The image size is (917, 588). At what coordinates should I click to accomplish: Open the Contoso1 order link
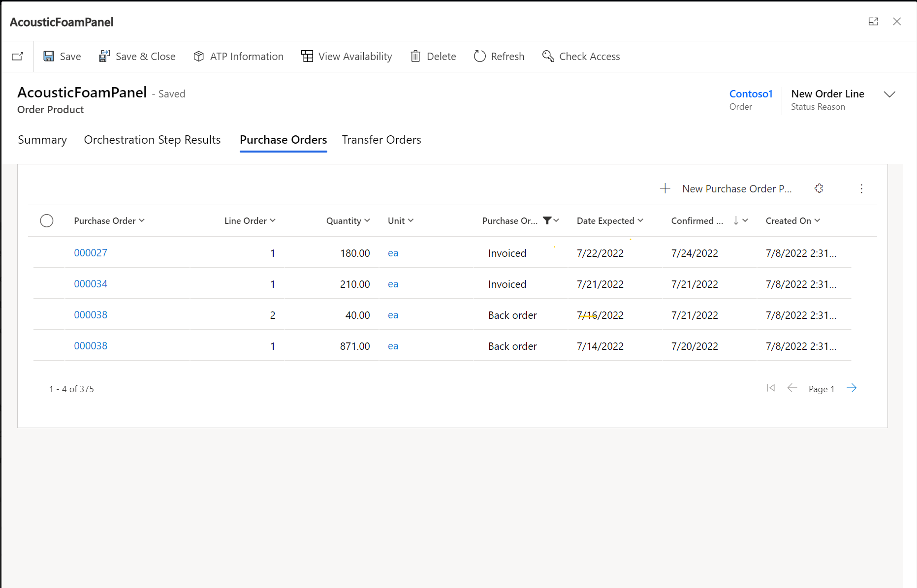pos(751,93)
